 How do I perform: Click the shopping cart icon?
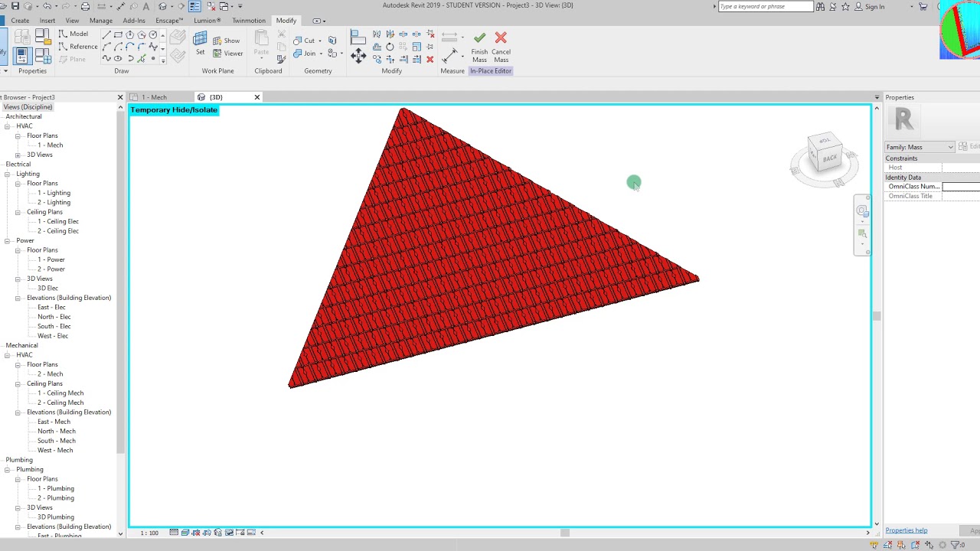coord(923,6)
